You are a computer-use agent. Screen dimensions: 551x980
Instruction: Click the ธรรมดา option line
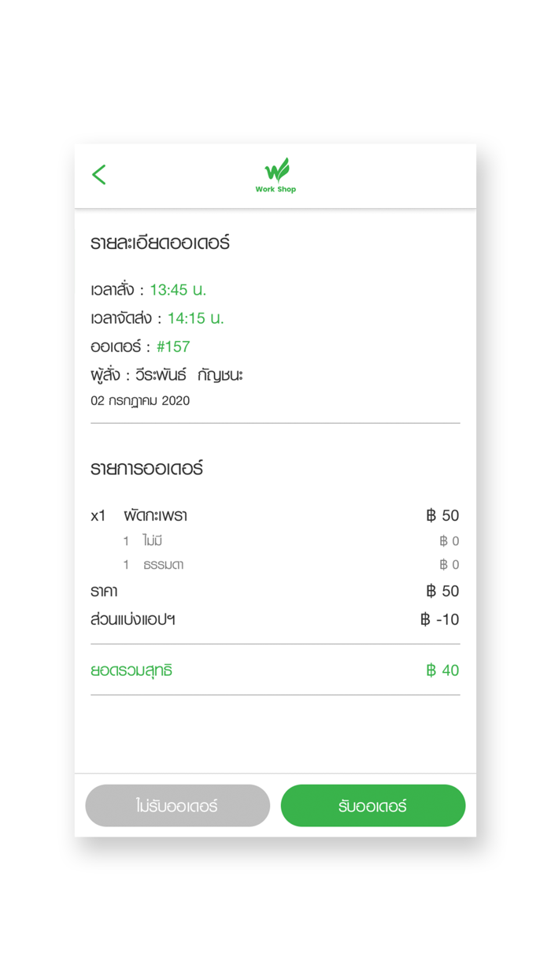pyautogui.click(x=163, y=565)
